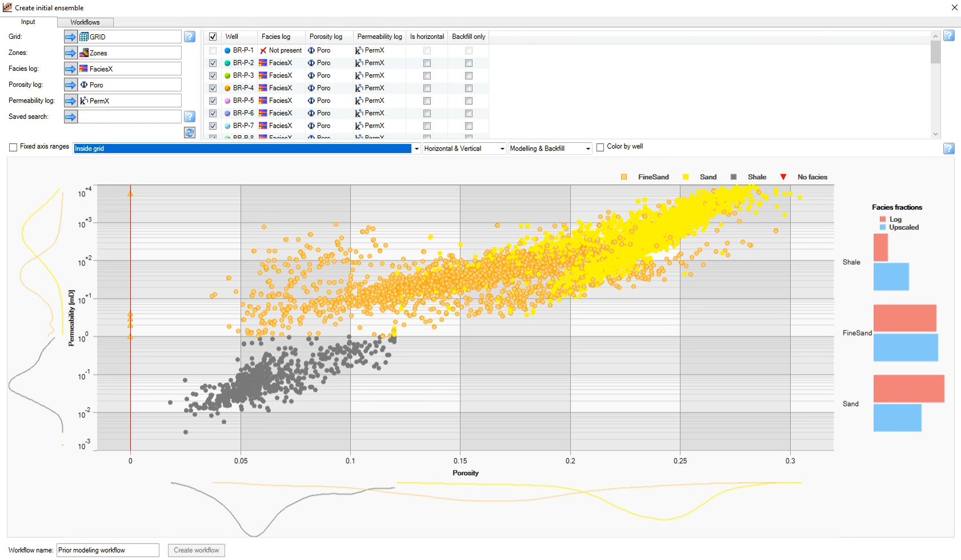
Task: Click the Workflow name text field
Action: (x=107, y=550)
